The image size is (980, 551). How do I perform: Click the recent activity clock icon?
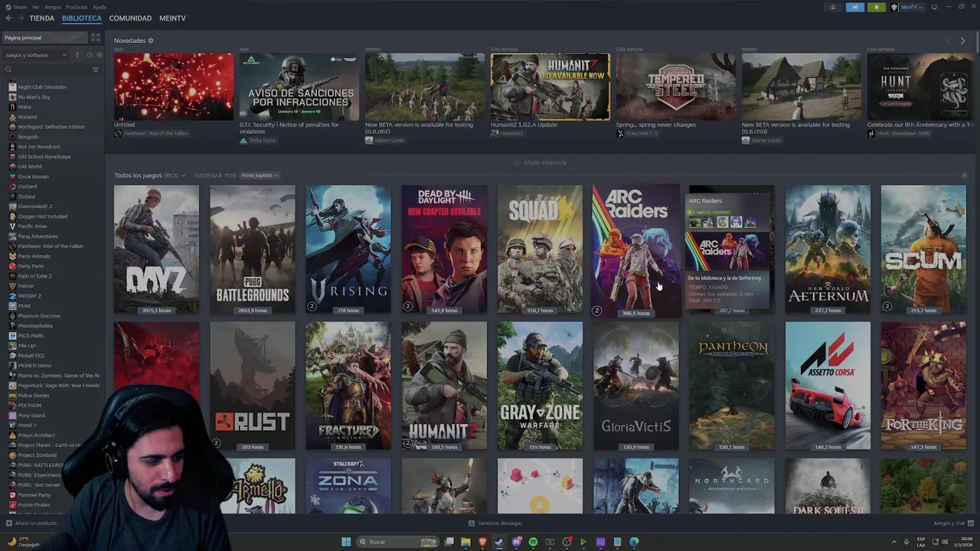89,55
